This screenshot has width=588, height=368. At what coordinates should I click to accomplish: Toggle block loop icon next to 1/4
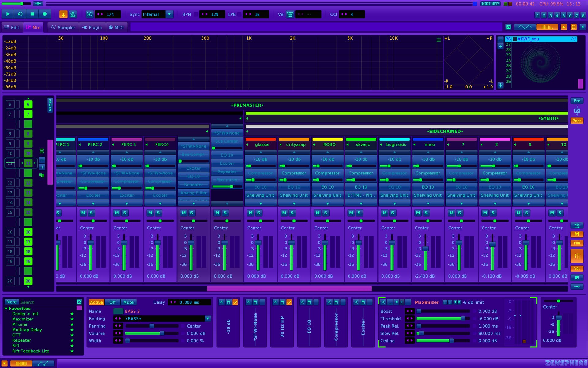(90, 14)
